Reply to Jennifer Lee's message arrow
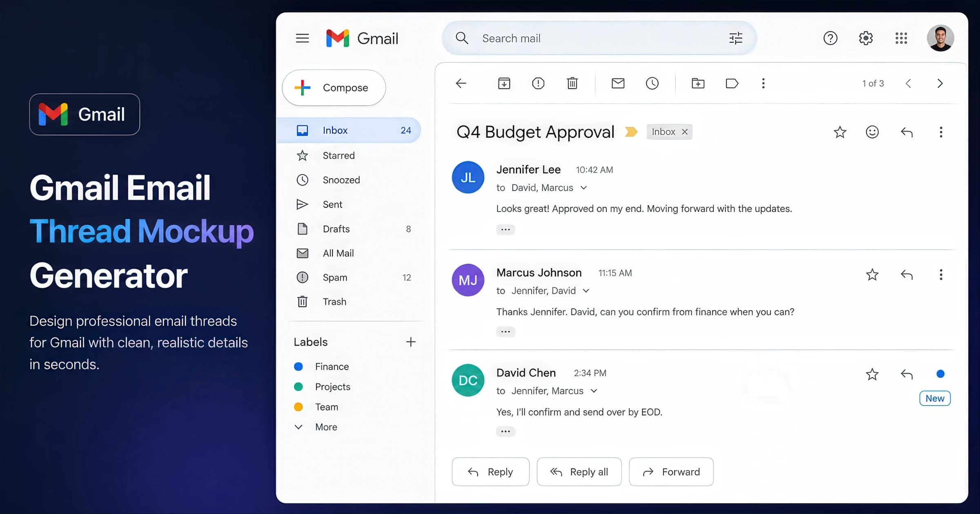980x514 pixels. 906,132
